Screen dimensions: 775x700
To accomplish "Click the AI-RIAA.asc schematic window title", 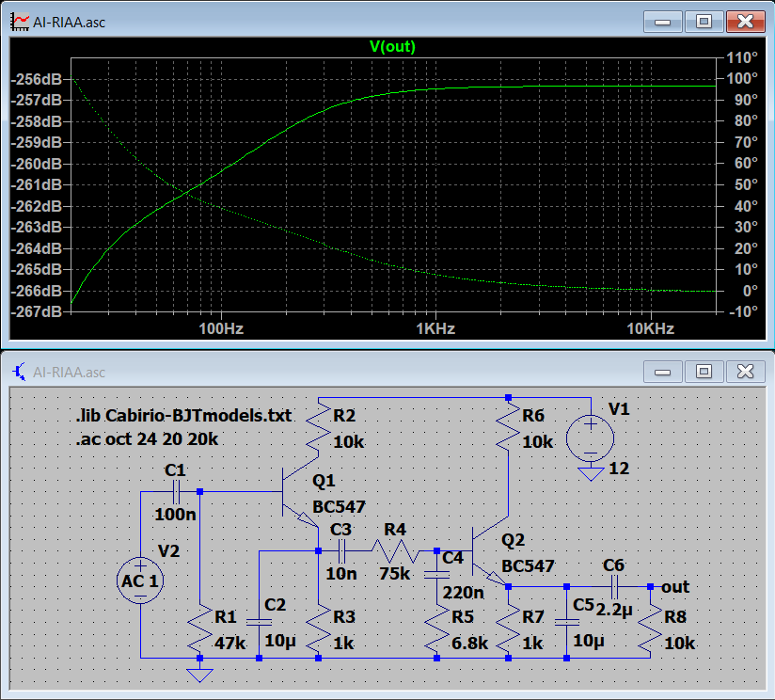I will (70, 373).
